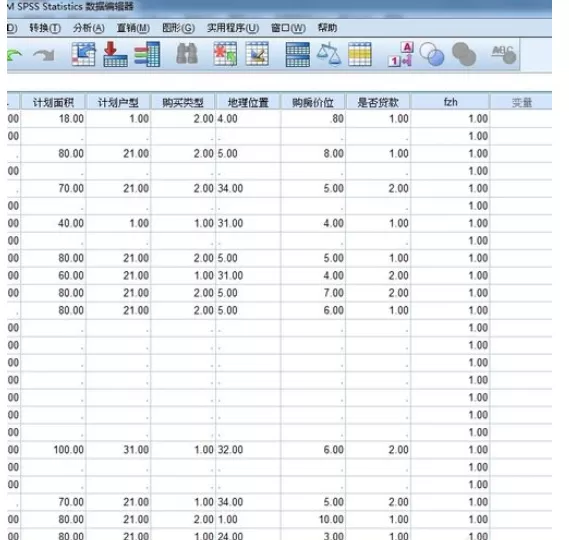
Task: Toggle the Value Labels icon
Action: tap(401, 54)
